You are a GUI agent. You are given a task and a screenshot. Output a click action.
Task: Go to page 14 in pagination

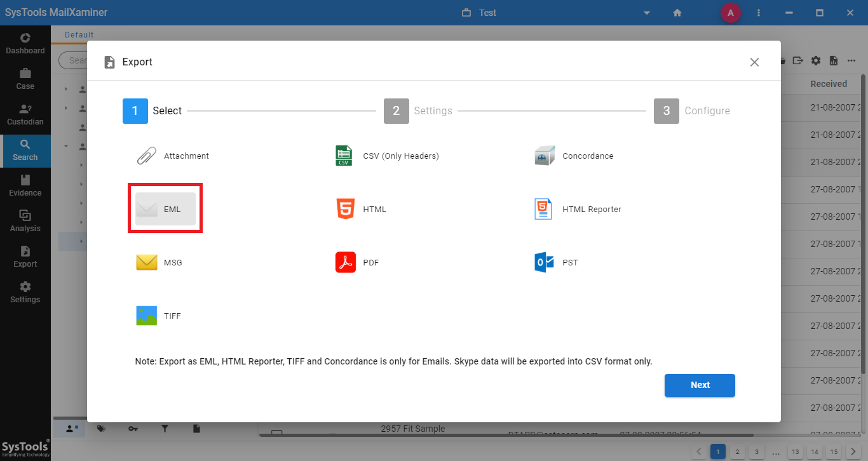pyautogui.click(x=815, y=451)
